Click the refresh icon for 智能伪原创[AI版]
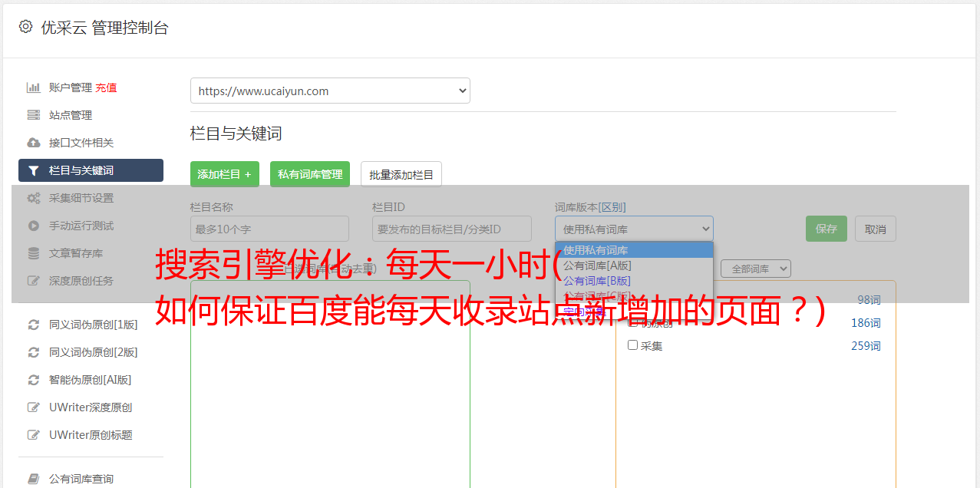This screenshot has height=488, width=980. pos(34,380)
